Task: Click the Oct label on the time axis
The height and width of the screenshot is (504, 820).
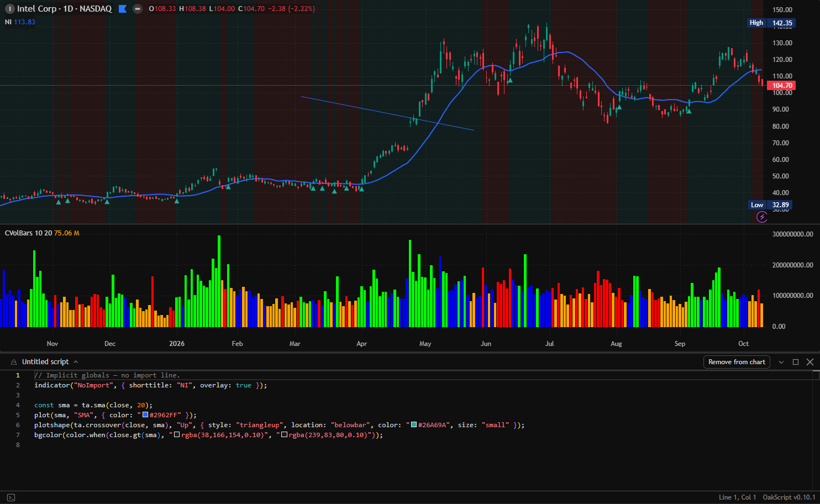Action: point(743,344)
